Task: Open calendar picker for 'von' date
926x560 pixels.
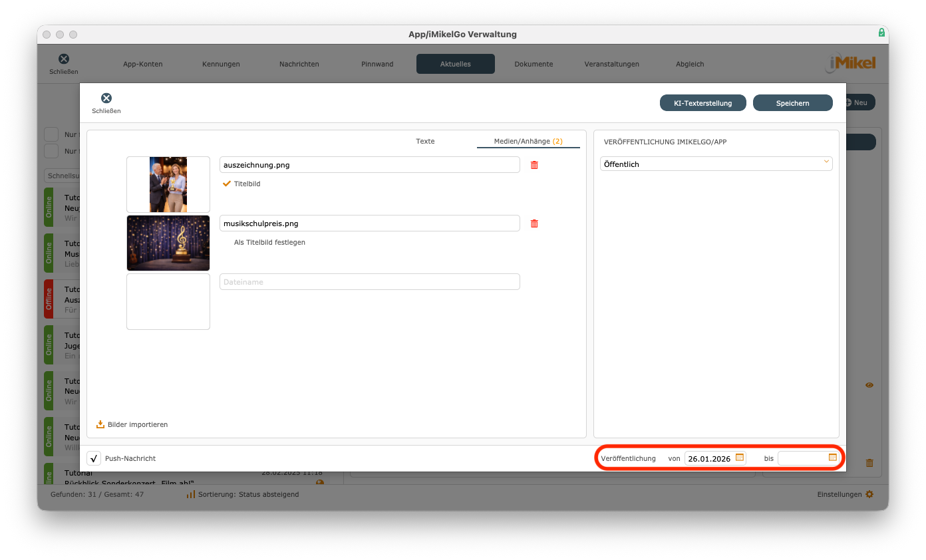Action: tap(740, 458)
